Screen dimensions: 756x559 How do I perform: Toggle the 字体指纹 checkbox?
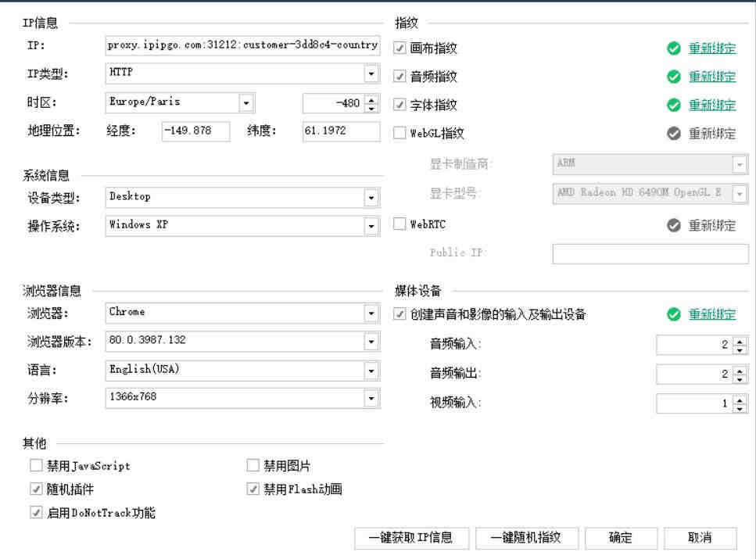point(399,105)
